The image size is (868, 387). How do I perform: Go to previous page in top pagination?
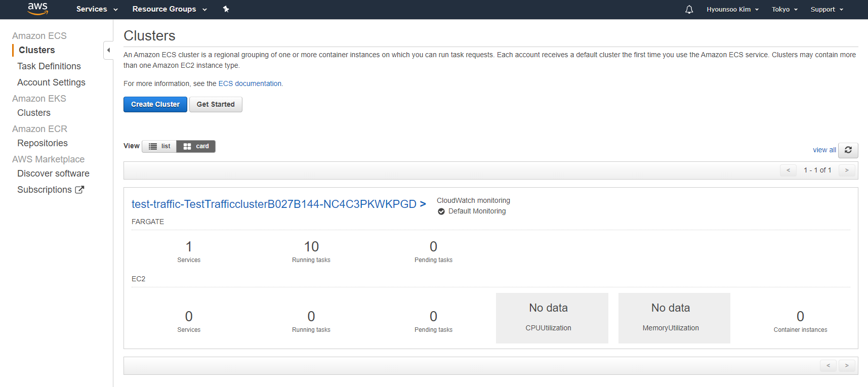point(788,170)
